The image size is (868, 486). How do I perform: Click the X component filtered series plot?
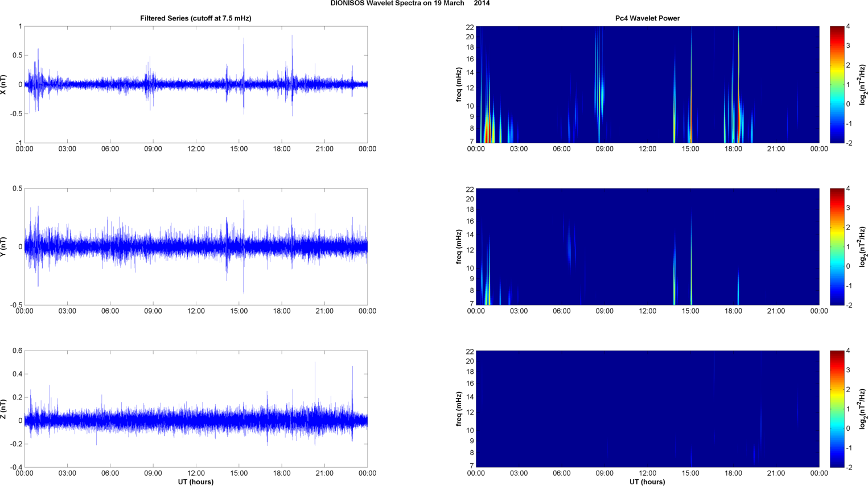(x=196, y=84)
